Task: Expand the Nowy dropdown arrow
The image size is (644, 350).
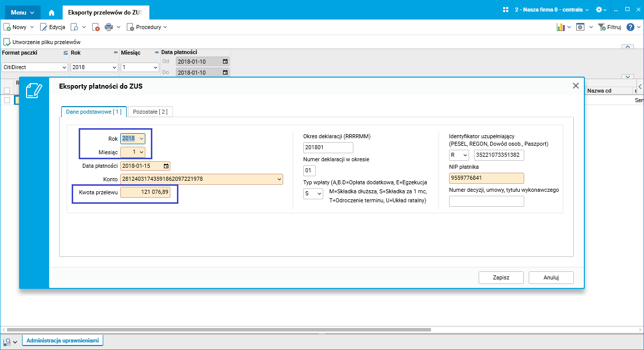Action: (x=32, y=27)
